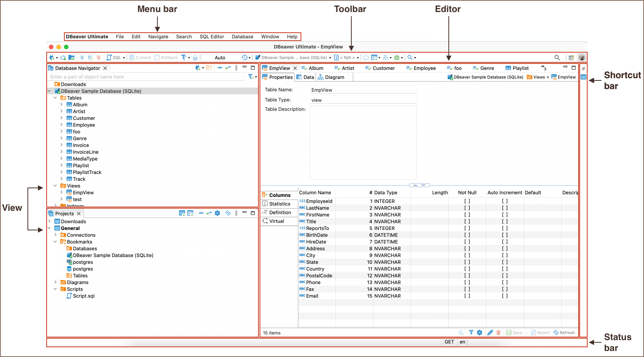This screenshot has width=644, height=357.
Task: Collapse the Views folder in navigator
Action: (55, 186)
